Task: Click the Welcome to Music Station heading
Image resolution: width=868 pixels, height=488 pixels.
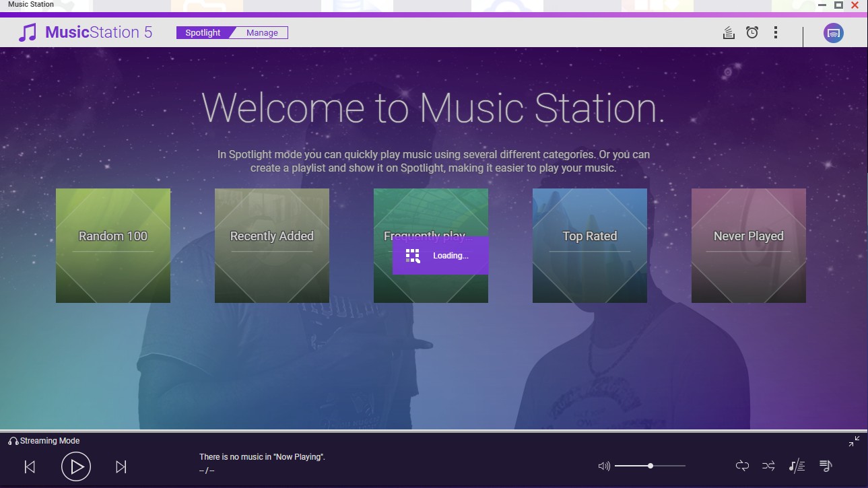Action: tap(433, 108)
